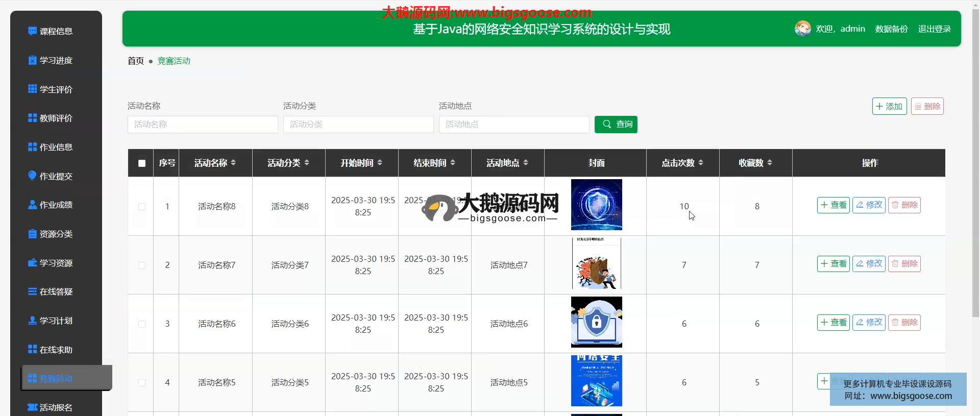Viewport: 980px width, 416px height.
Task: Click the 作业提交 lightbulb icon
Action: [x=32, y=176]
